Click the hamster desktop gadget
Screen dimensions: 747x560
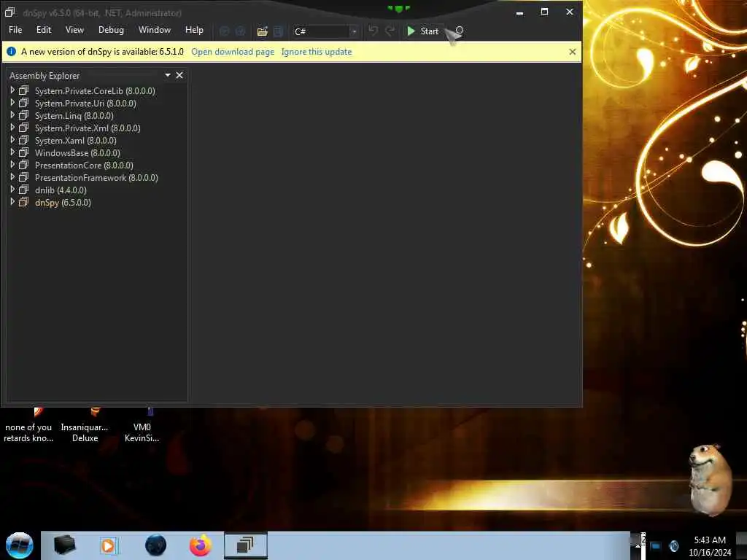coord(710,480)
